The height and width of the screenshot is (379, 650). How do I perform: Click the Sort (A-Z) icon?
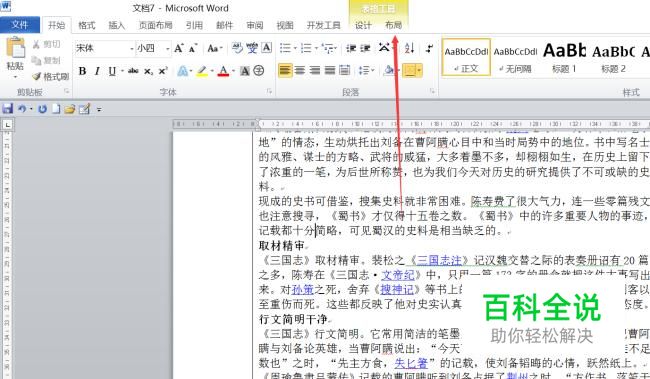click(409, 48)
